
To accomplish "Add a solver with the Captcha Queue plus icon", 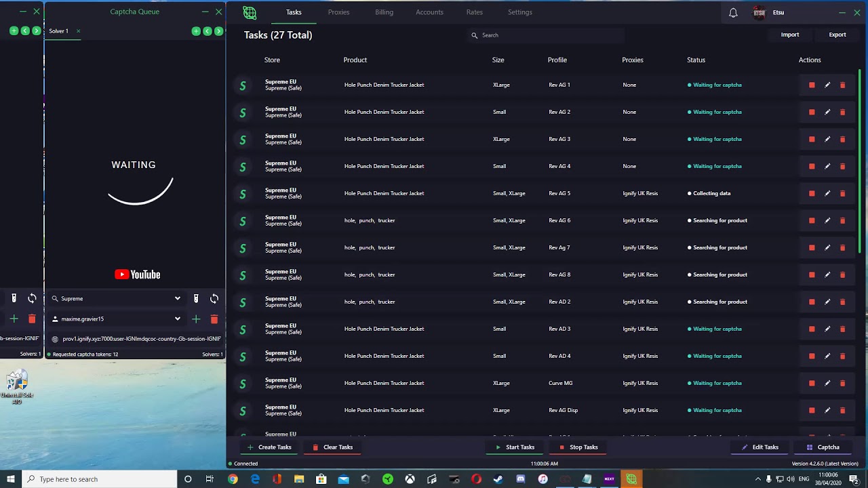I will [x=196, y=31].
